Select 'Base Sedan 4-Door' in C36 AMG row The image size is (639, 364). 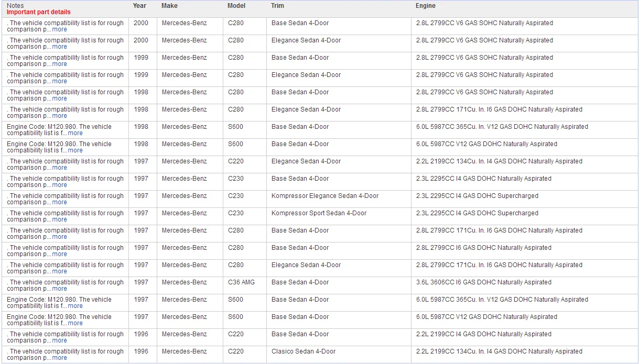click(x=300, y=282)
